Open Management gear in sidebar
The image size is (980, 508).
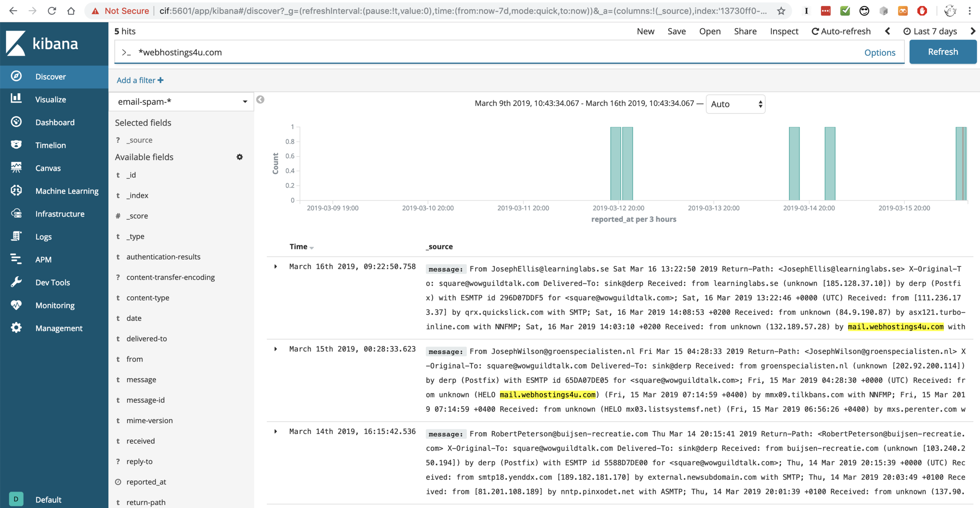coord(16,328)
